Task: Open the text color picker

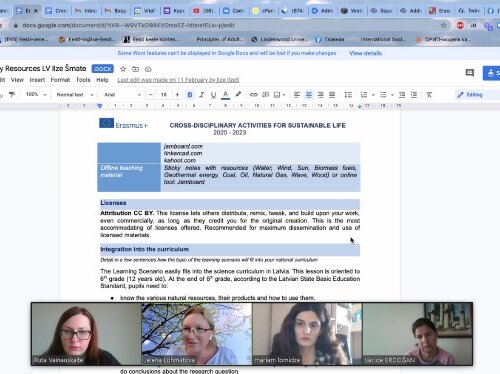Action: click(x=225, y=95)
